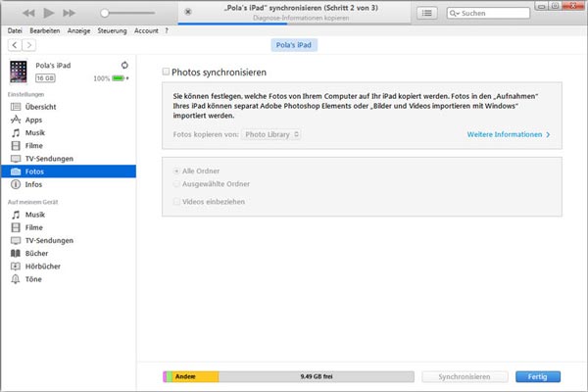Click the 100% battery percentage text
This screenshot has height=392, width=588.
click(101, 78)
